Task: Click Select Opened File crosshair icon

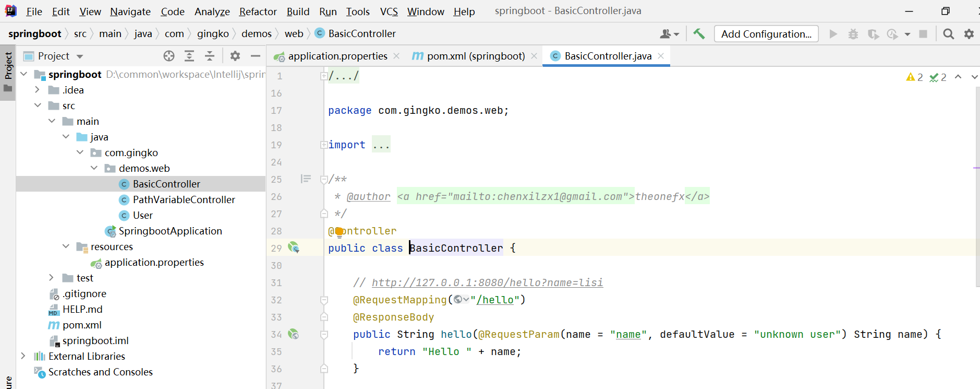Action: pos(169,56)
